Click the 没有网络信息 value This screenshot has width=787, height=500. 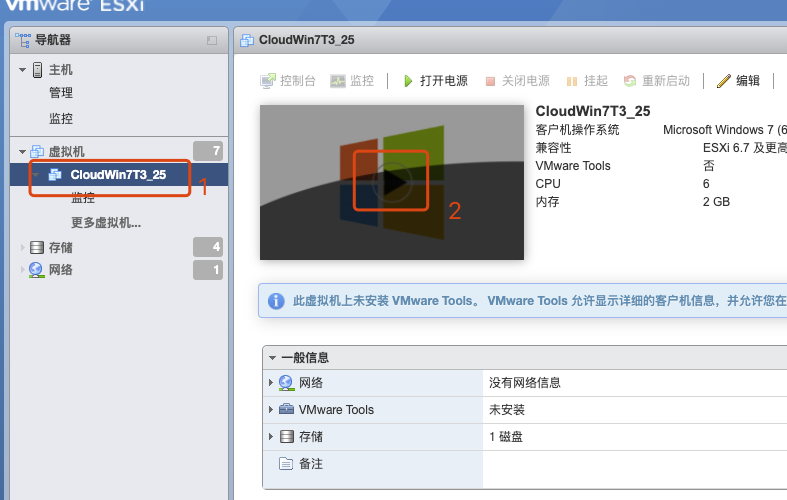(524, 383)
